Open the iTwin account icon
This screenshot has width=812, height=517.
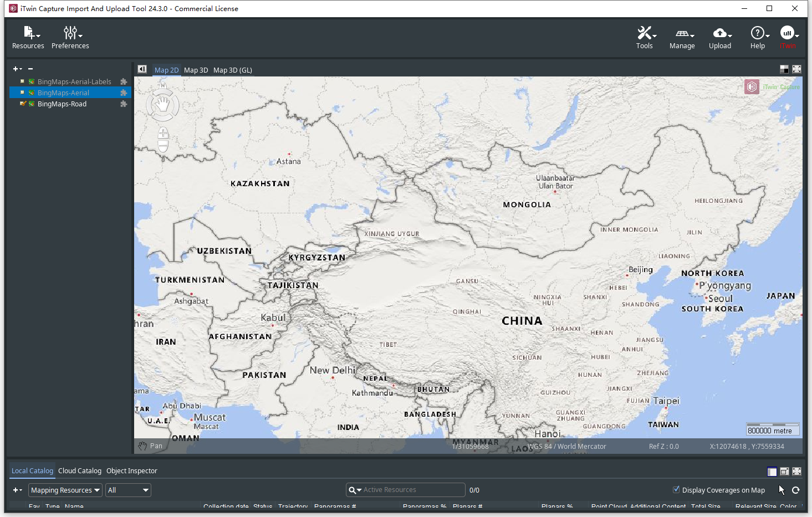[787, 33]
